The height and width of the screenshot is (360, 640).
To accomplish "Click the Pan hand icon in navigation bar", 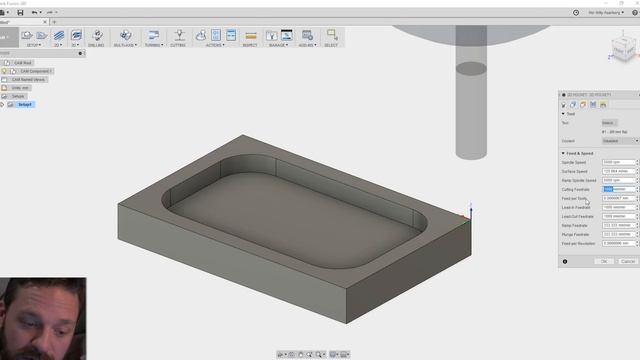I will [x=301, y=355].
